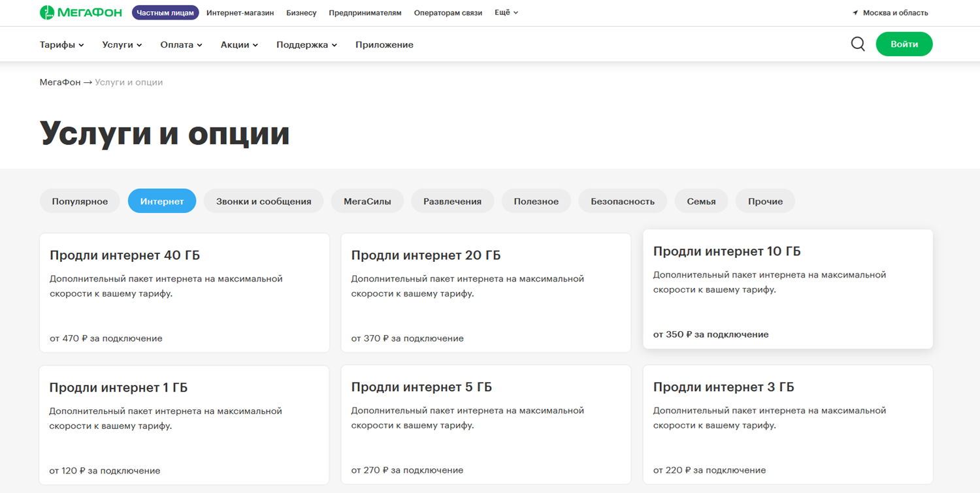Viewport: 980px width, 493px height.
Task: Switch to Звонки и сообщения tab
Action: pyautogui.click(x=264, y=201)
